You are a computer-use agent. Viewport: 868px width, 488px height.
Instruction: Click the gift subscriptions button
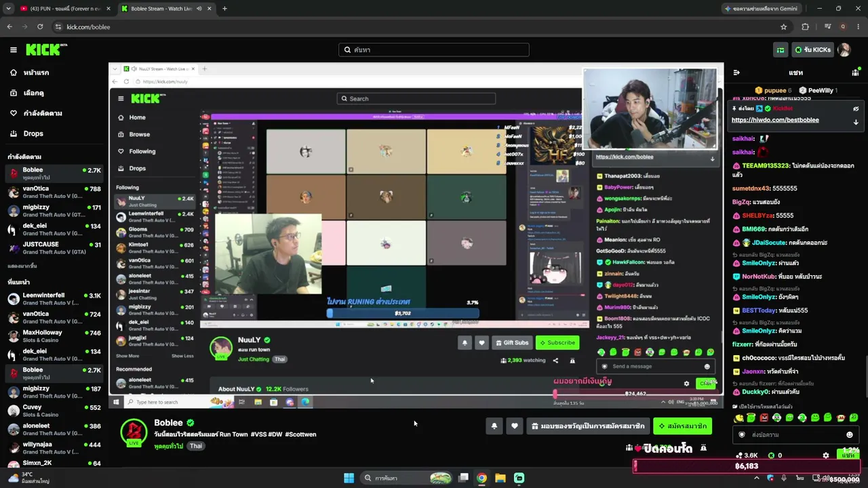click(x=587, y=426)
